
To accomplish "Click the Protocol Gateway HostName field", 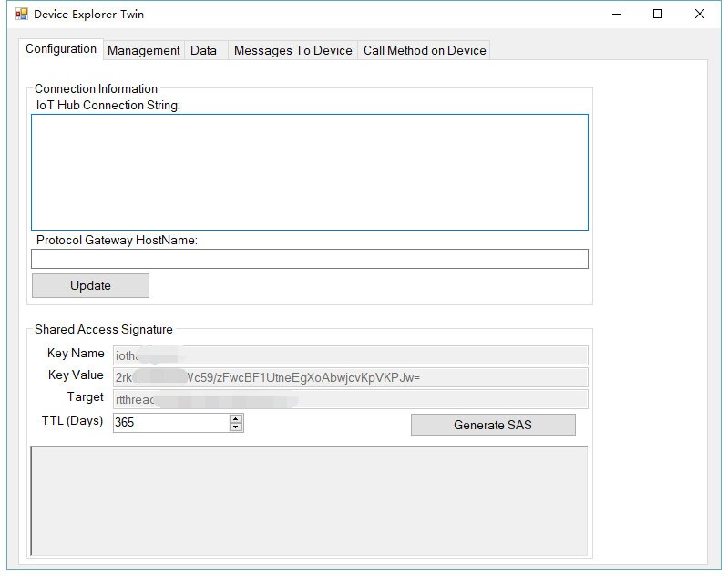I will 310,259.
